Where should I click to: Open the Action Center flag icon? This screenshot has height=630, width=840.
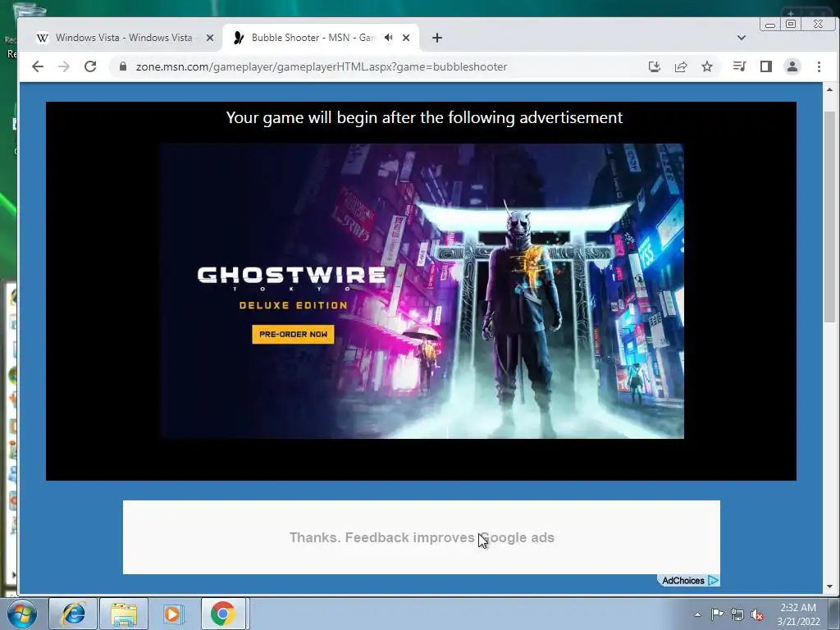[717, 614]
